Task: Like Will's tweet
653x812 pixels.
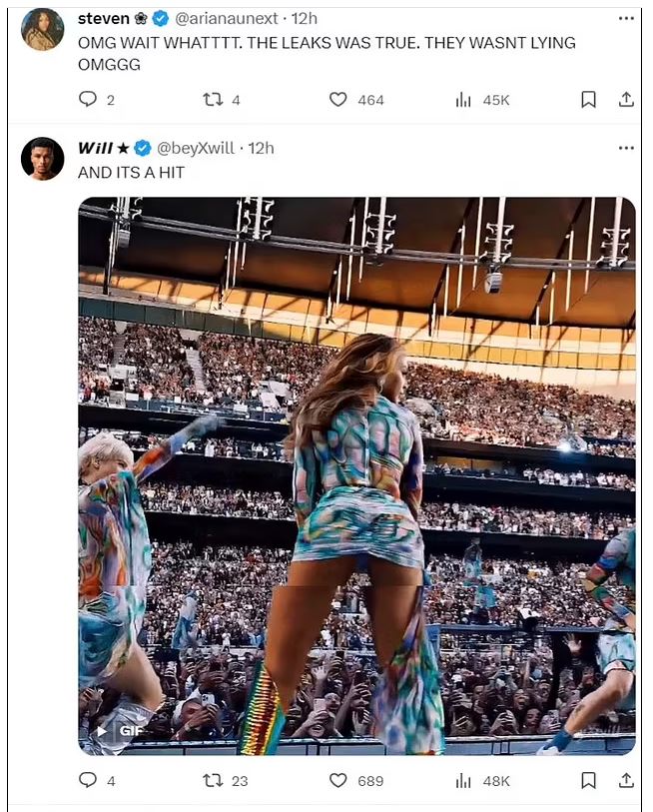Action: (338, 780)
